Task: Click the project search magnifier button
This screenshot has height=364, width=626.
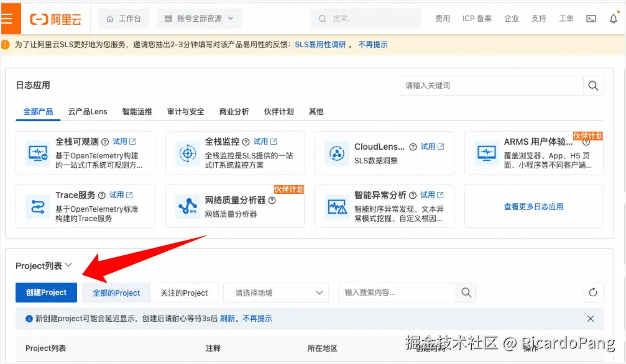Action: 466,293
